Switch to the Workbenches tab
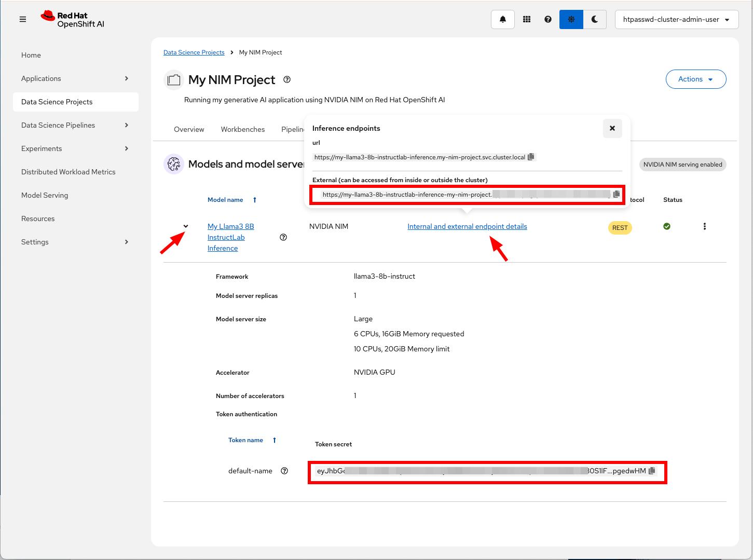The height and width of the screenshot is (560, 753). click(242, 129)
